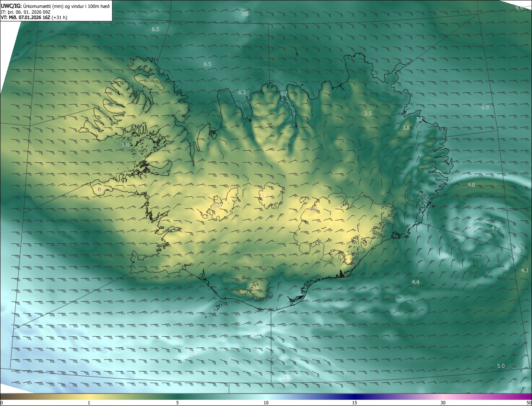Click the 15 tick label on the color scale

click(x=355, y=403)
